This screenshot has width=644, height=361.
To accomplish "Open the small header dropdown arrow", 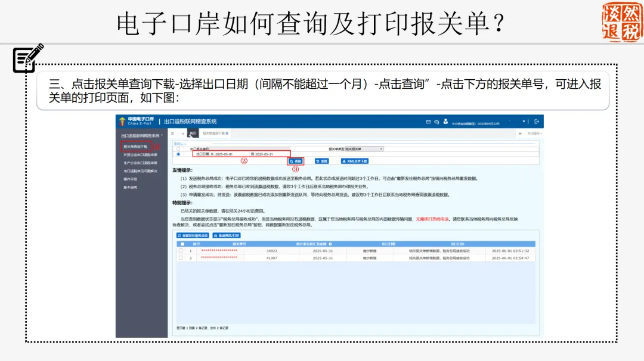I will pyautogui.click(x=524, y=122).
